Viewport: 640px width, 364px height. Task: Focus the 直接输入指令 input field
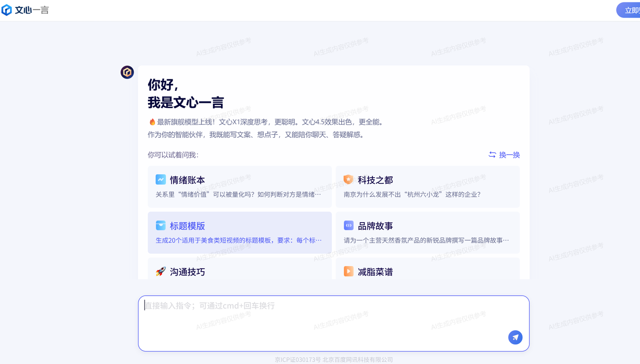click(x=333, y=324)
